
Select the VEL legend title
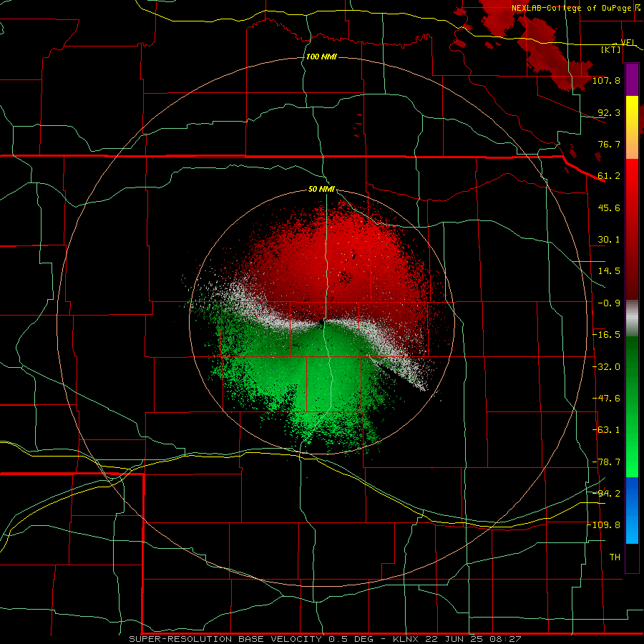click(628, 42)
